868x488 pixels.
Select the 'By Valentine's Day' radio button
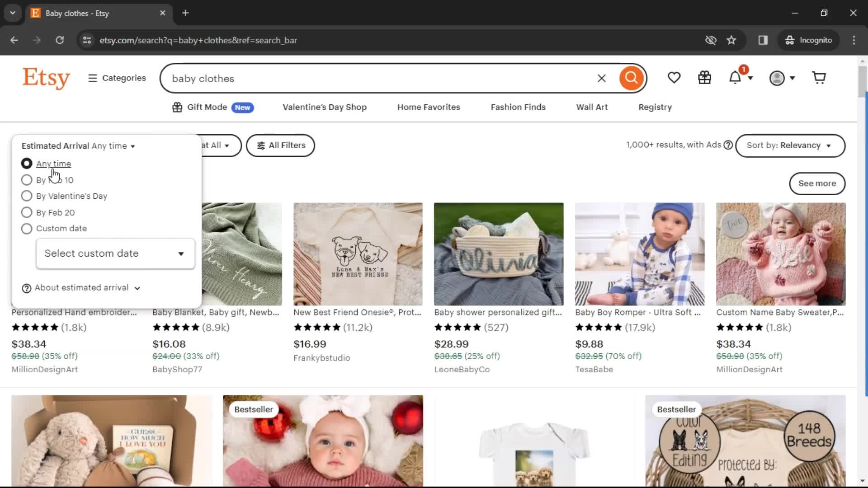(27, 196)
